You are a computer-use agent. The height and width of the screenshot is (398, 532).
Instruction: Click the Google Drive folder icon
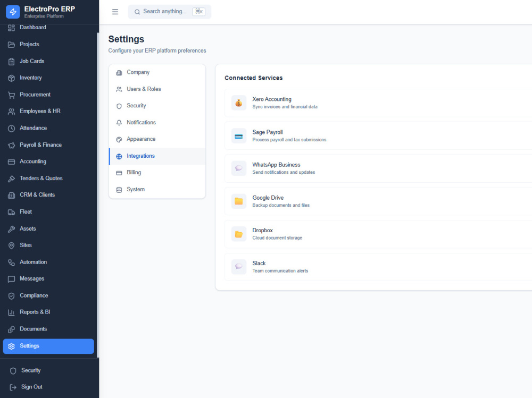pos(239,201)
